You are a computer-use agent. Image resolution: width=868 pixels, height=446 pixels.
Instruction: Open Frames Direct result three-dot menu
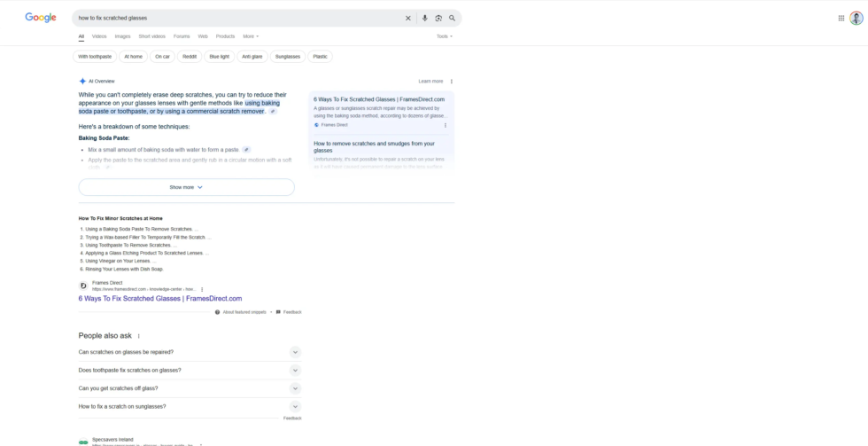point(202,289)
